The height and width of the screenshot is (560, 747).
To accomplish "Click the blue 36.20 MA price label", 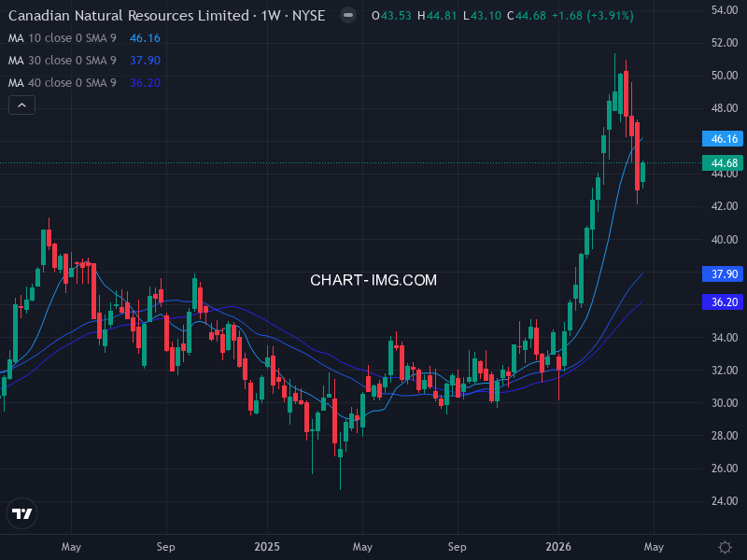I will point(718,301).
